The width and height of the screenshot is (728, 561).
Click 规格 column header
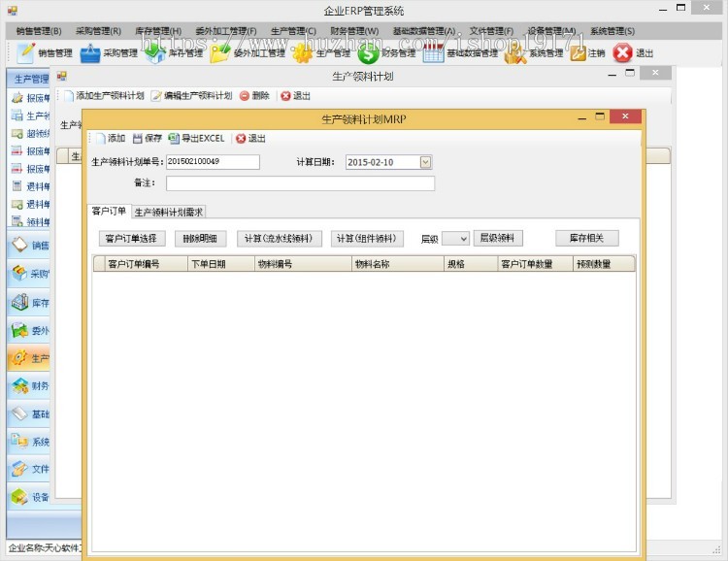coord(471,264)
